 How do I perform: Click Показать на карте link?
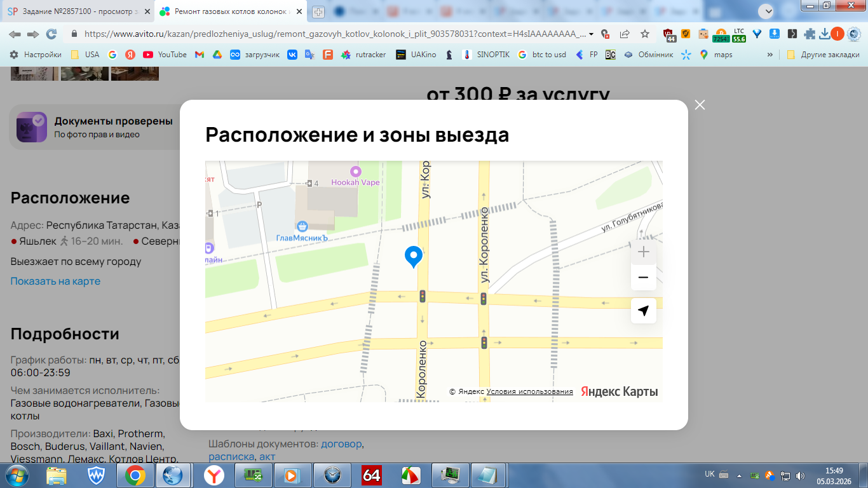pos(55,281)
